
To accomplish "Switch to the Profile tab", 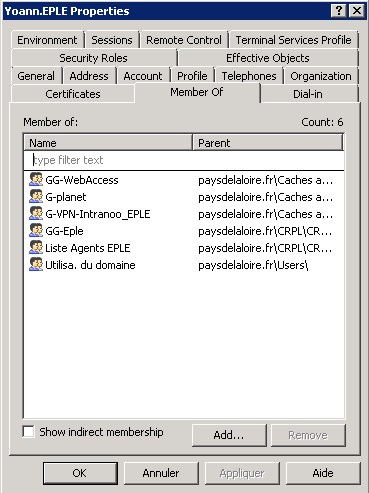I will pos(192,76).
